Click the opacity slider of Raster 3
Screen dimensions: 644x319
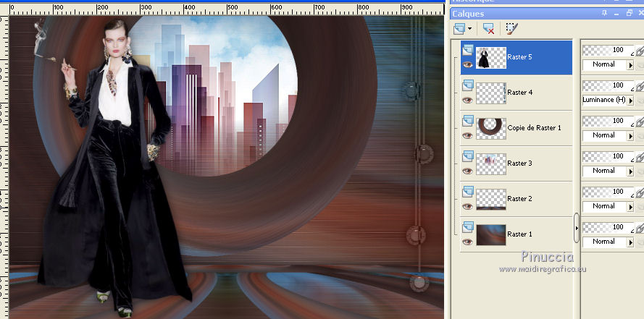[609, 157]
